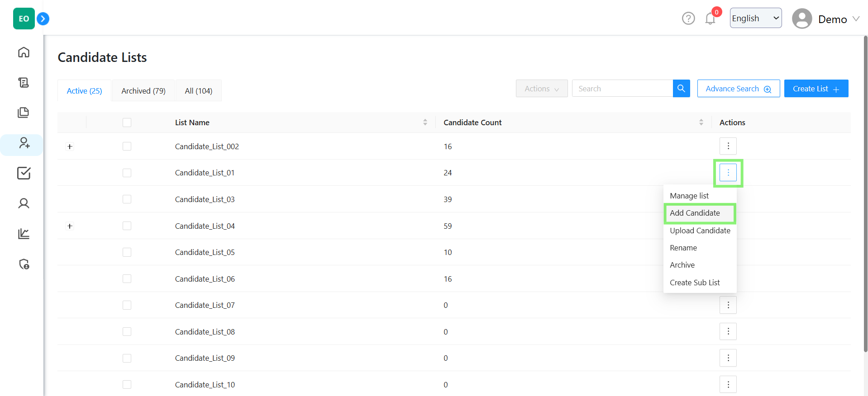Open Advance Search
This screenshot has width=868, height=396.
pos(738,89)
